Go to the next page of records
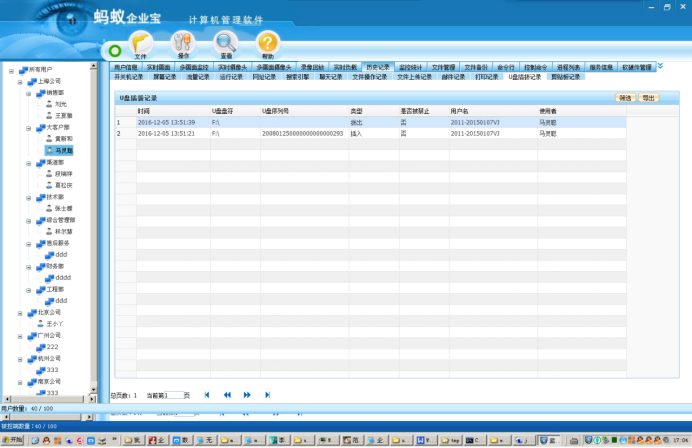The width and height of the screenshot is (692, 448). 247,395
